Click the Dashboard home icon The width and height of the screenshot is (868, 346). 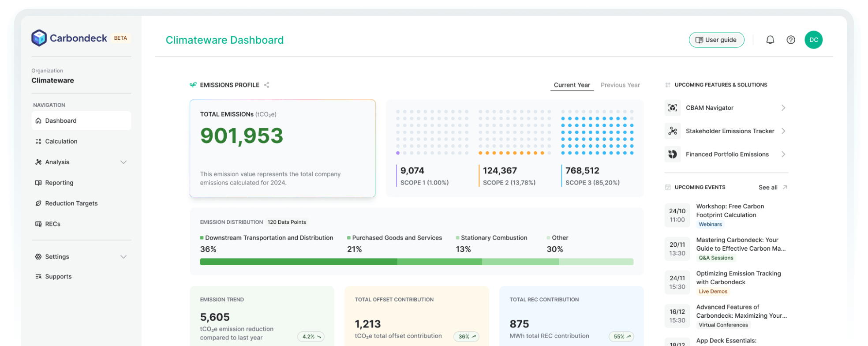[x=38, y=120]
